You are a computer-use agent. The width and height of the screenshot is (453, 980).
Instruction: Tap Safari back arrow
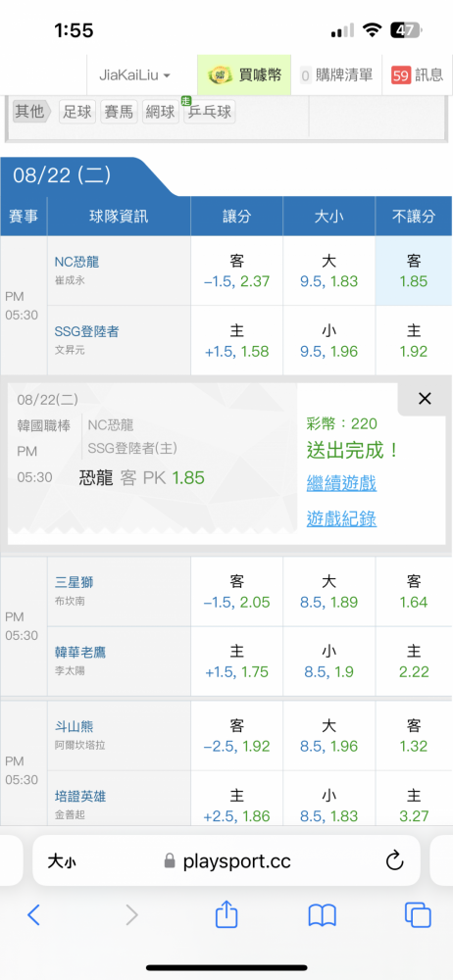(33, 915)
